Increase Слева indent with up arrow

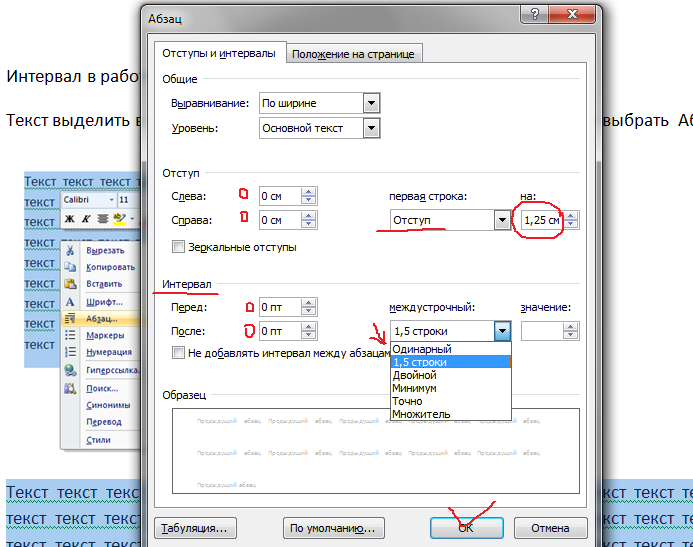pyautogui.click(x=309, y=192)
